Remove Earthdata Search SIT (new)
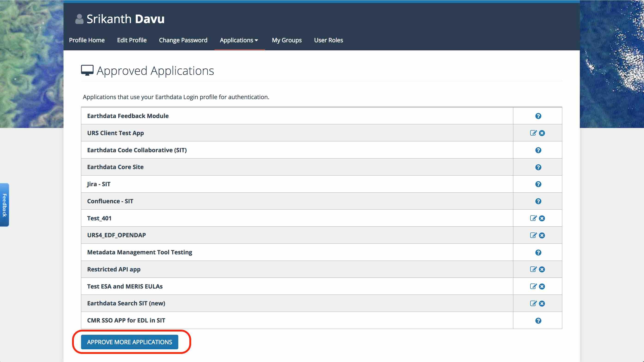 (542, 304)
